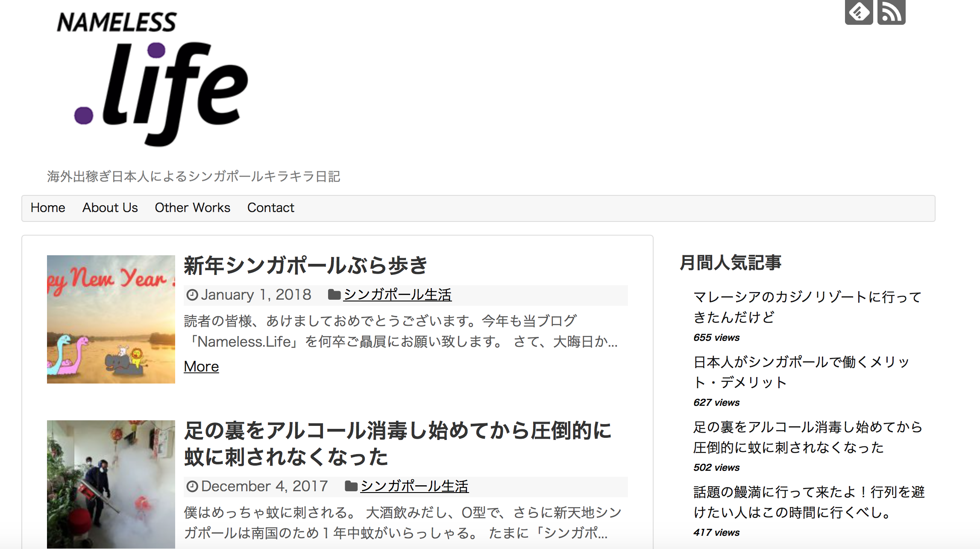Image resolution: width=980 pixels, height=549 pixels.
Task: Click the 月間人気記事 sidebar heading
Action: (731, 263)
